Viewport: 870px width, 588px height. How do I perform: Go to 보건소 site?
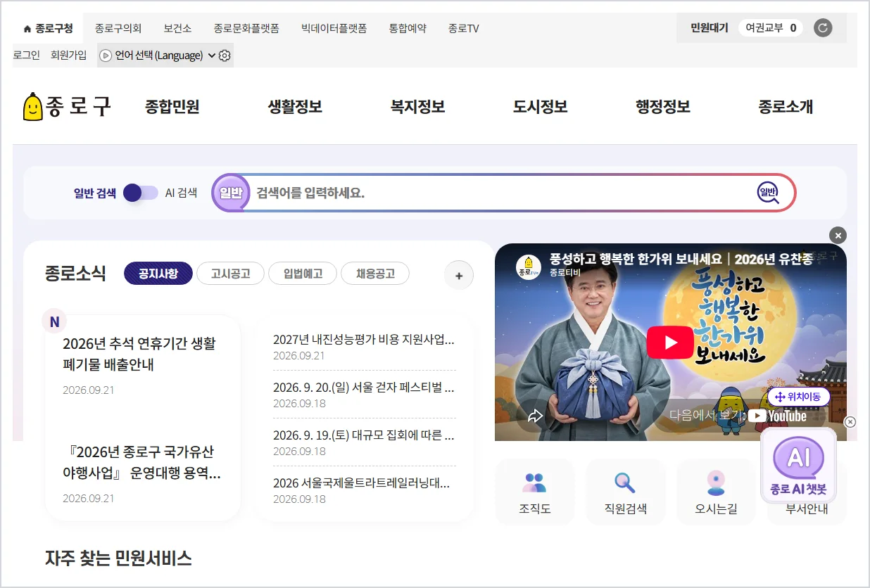[177, 29]
